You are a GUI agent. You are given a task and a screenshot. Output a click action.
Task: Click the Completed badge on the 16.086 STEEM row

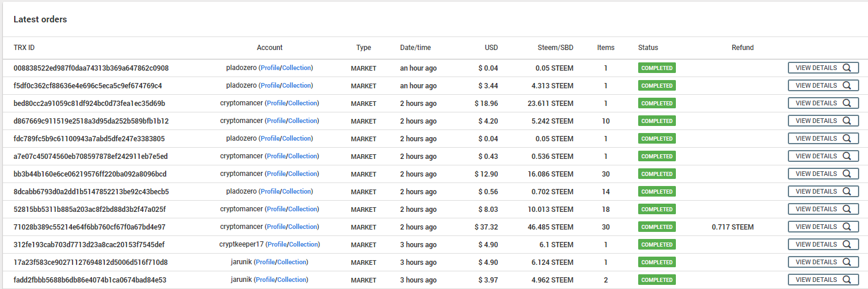click(656, 174)
